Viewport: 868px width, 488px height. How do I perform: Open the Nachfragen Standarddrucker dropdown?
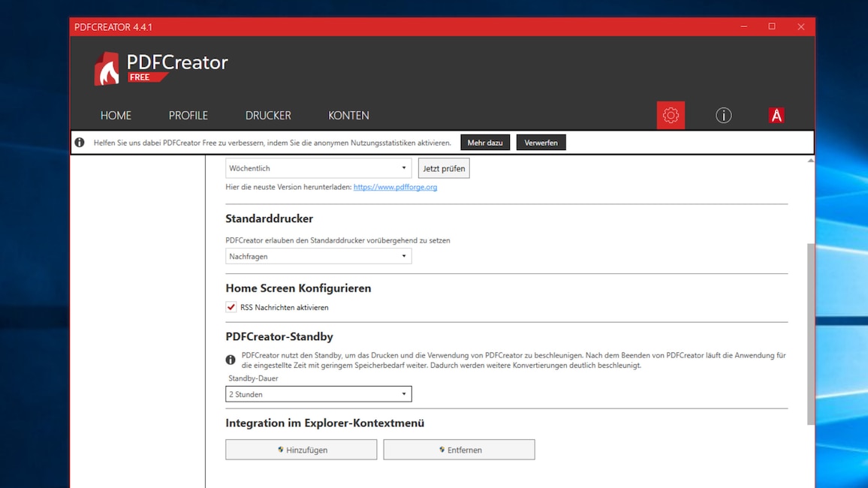pos(318,256)
